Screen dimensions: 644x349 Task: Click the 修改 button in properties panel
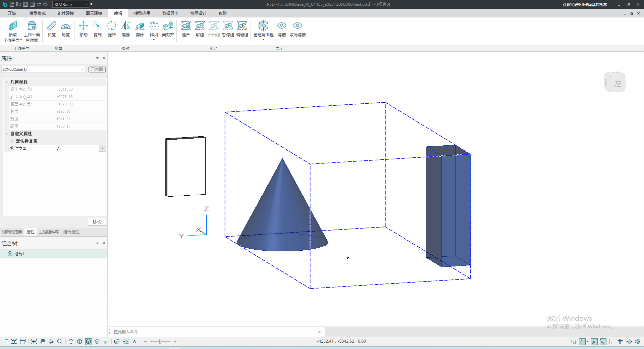click(97, 221)
